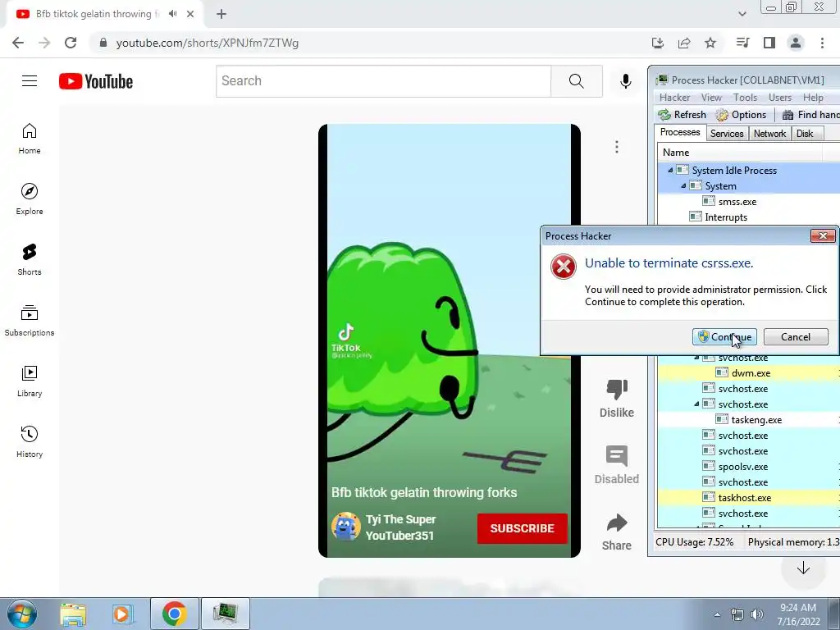The height and width of the screenshot is (630, 840).
Task: Open Explore in YouTube sidebar
Action: tap(30, 199)
